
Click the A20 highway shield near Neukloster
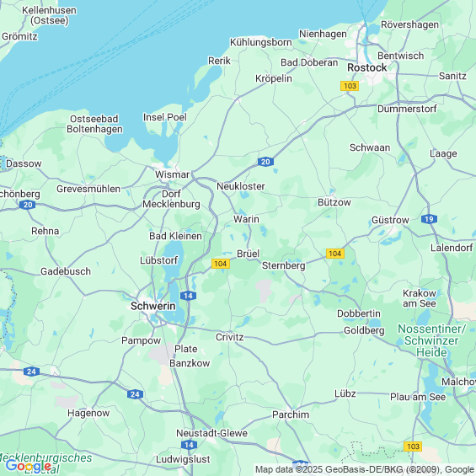[x=265, y=162]
